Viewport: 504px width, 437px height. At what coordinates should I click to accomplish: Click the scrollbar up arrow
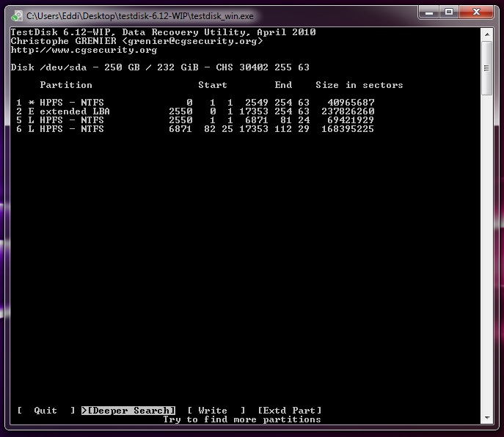[x=487, y=34]
